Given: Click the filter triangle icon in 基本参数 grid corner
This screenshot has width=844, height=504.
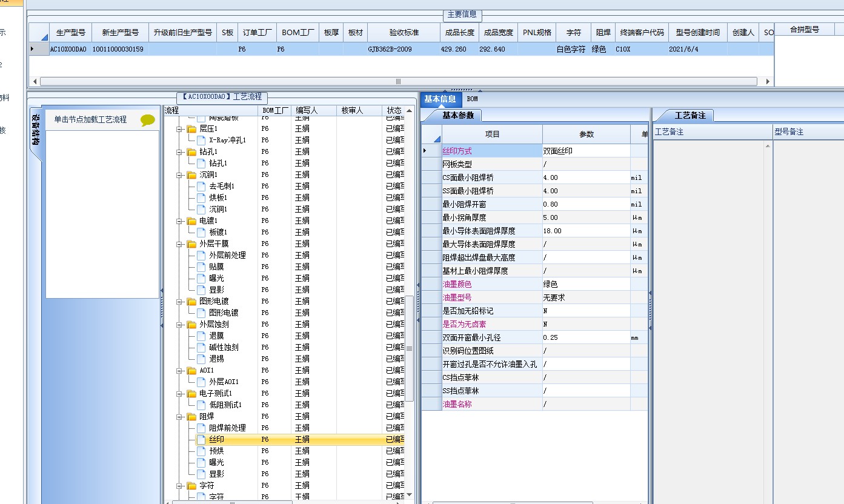Looking at the screenshot, I should coord(436,139).
